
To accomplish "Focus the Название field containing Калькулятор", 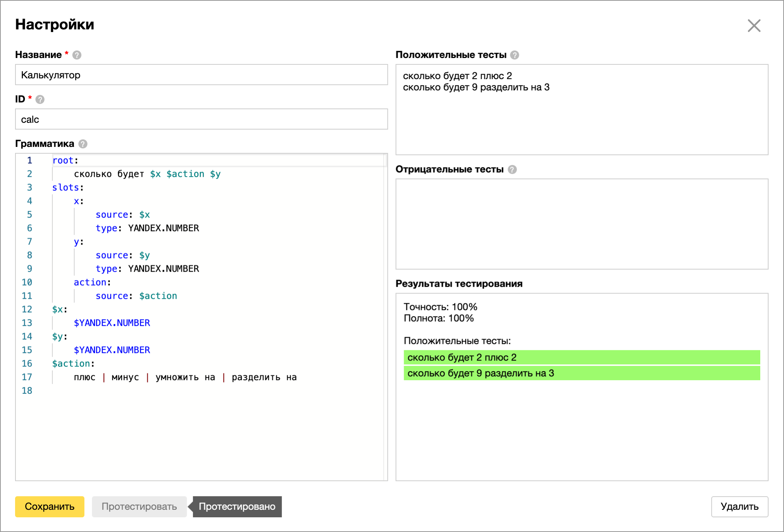I will [201, 75].
